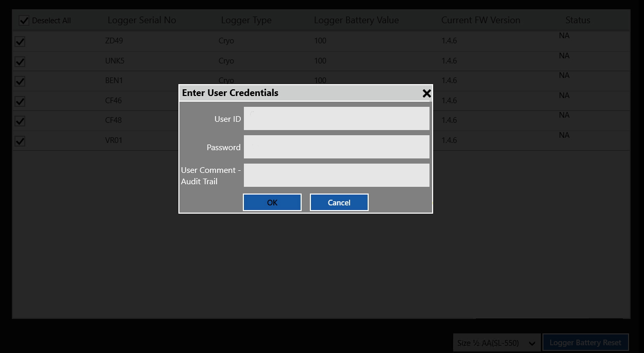Click the Password input field
Viewport: 644px width, 353px height.
tap(336, 147)
